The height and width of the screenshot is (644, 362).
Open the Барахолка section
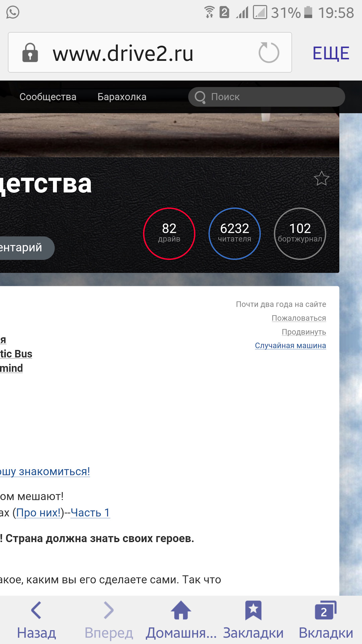pyautogui.click(x=122, y=97)
